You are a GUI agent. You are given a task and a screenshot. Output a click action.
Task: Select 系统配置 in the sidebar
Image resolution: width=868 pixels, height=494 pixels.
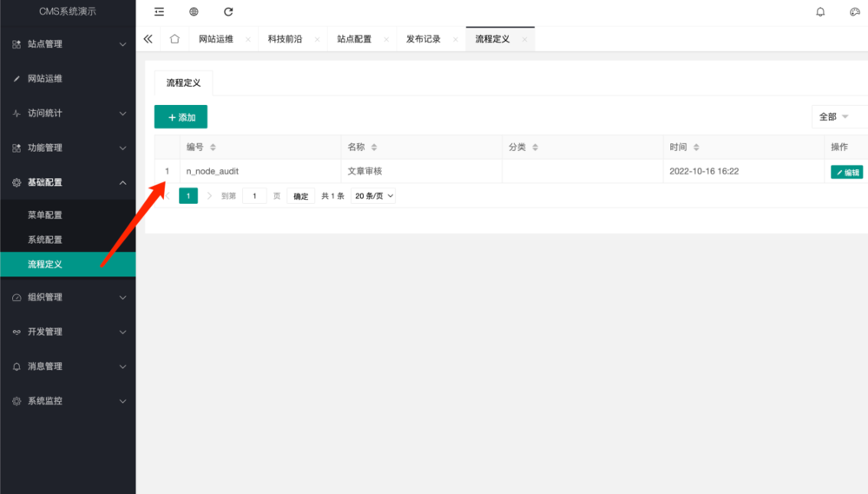tap(45, 240)
